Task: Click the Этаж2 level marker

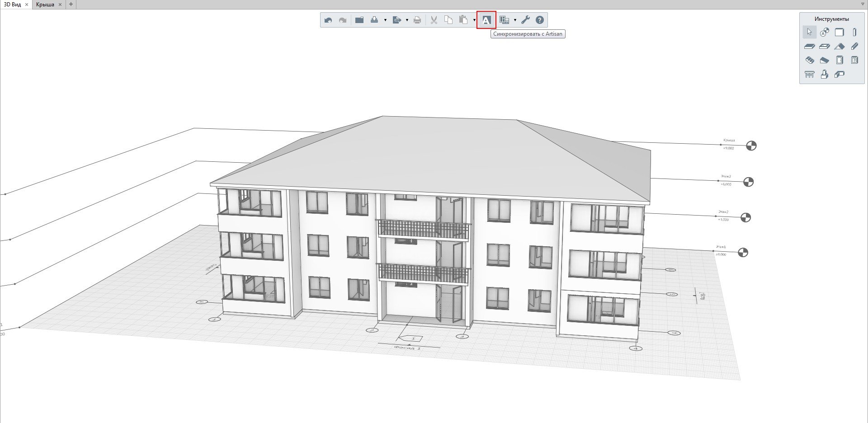Action: 745,218
